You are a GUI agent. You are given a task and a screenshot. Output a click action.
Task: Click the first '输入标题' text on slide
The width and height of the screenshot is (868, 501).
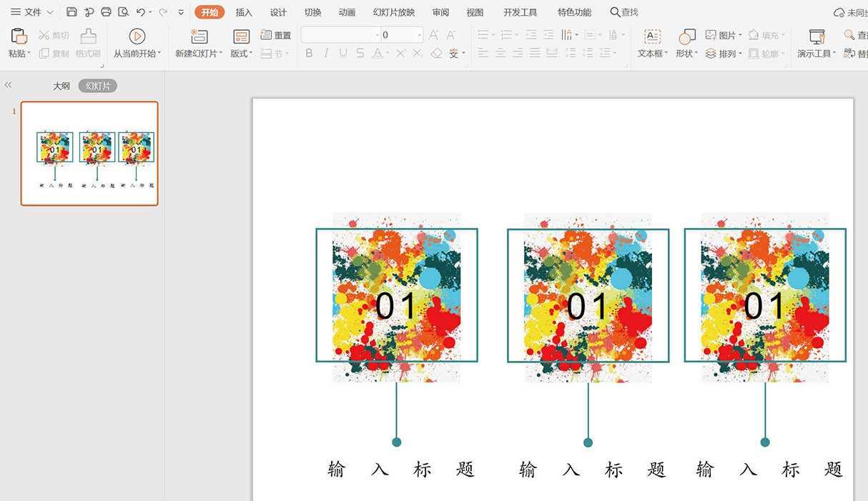(401, 470)
